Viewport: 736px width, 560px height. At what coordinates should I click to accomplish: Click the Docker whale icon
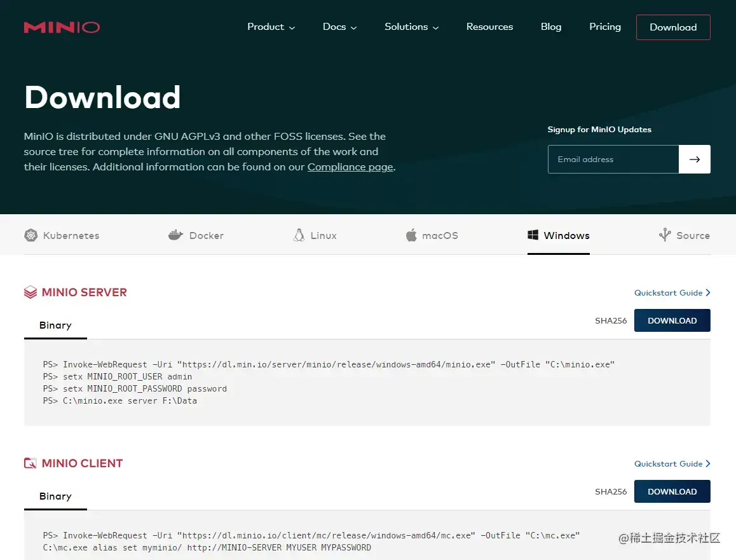(175, 235)
